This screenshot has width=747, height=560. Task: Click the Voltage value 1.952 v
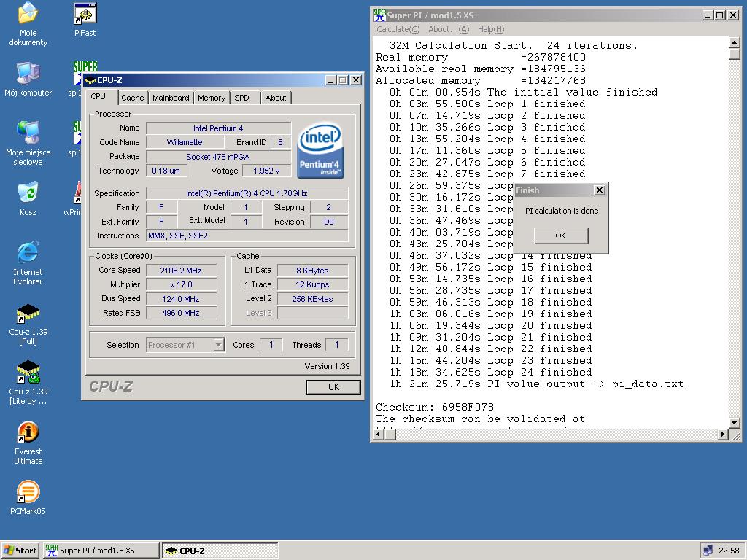coord(266,171)
